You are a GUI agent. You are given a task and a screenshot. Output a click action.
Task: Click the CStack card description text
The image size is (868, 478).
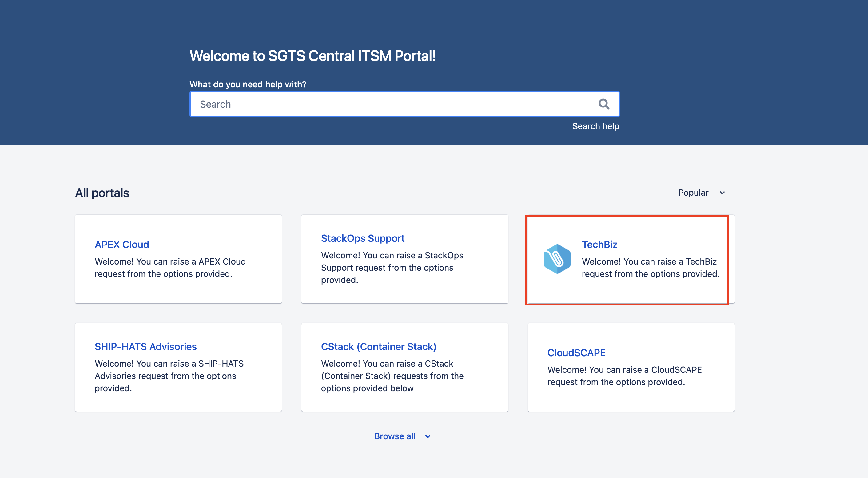(392, 376)
